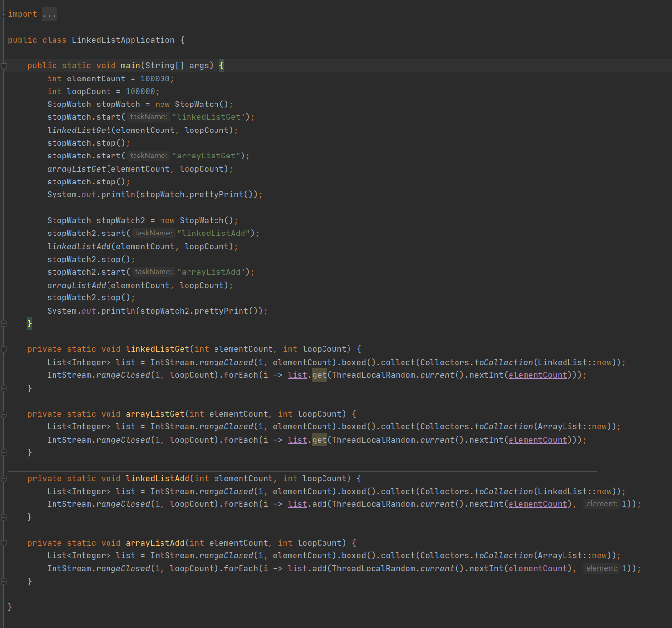This screenshot has width=672, height=628.
Task: Click the String[] args parameter of main
Action: click(x=177, y=66)
